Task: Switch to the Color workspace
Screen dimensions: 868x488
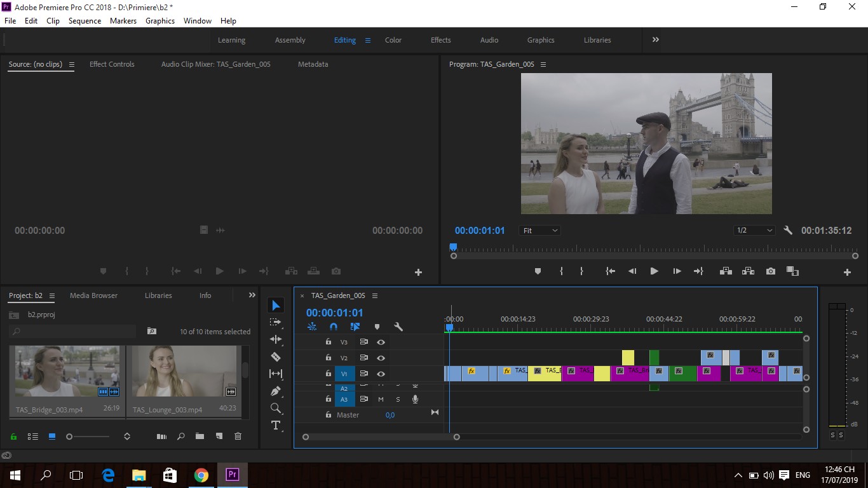Action: pyautogui.click(x=393, y=40)
